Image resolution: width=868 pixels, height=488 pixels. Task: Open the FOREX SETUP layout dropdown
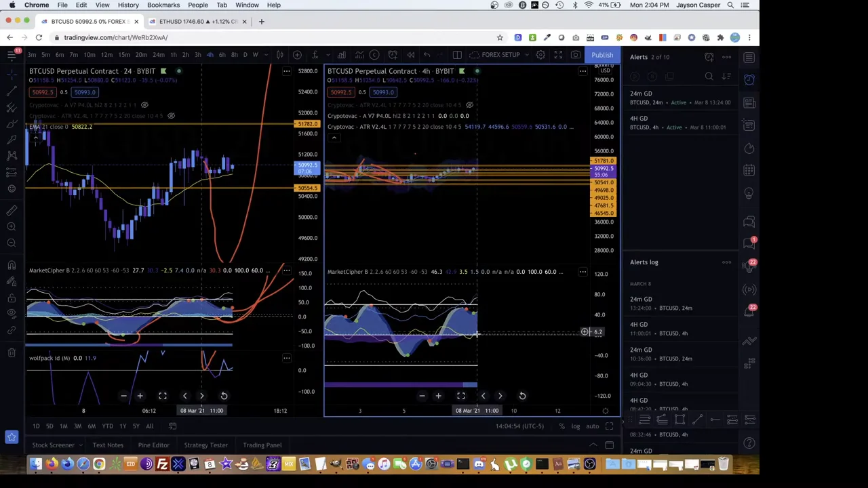(x=500, y=55)
